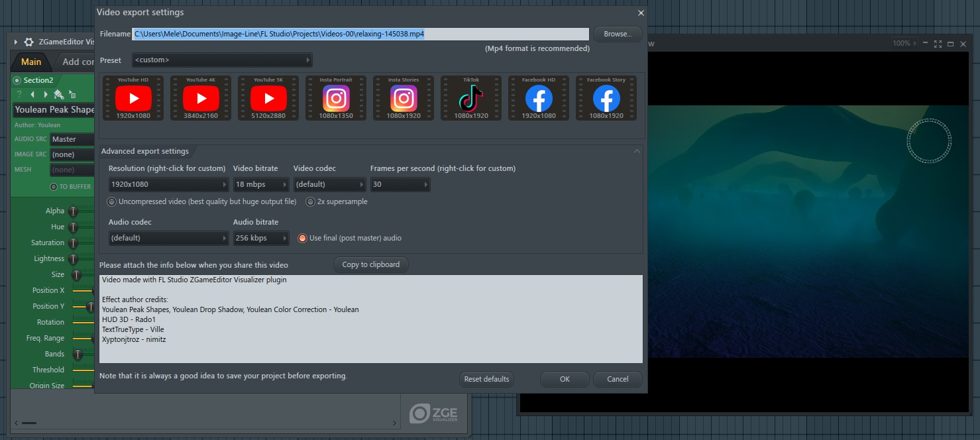Screen dimensions: 980x440
Task: Click the ZGE Visualizer logo
Action: pos(433,413)
